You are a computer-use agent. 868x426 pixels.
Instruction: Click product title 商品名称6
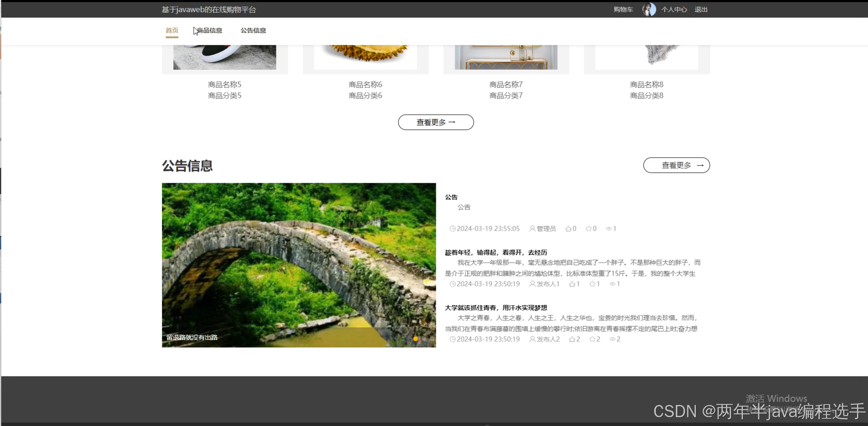coord(365,84)
